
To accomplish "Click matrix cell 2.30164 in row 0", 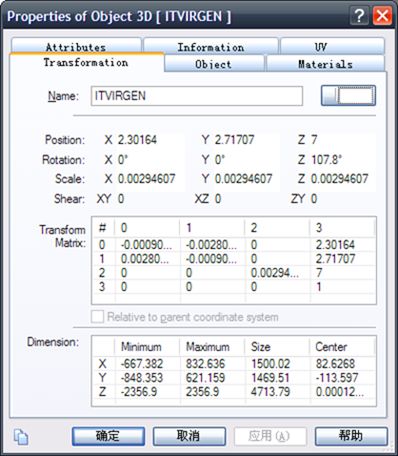I will point(335,245).
